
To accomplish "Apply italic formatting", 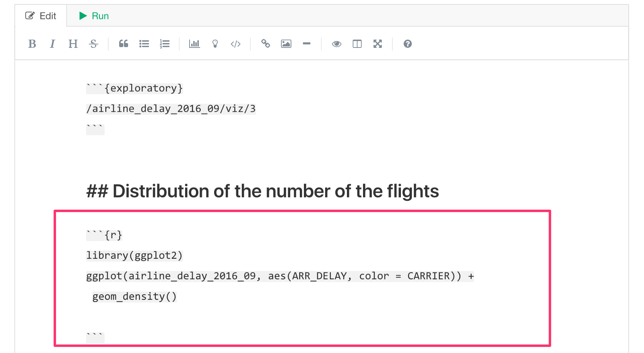I will 52,44.
